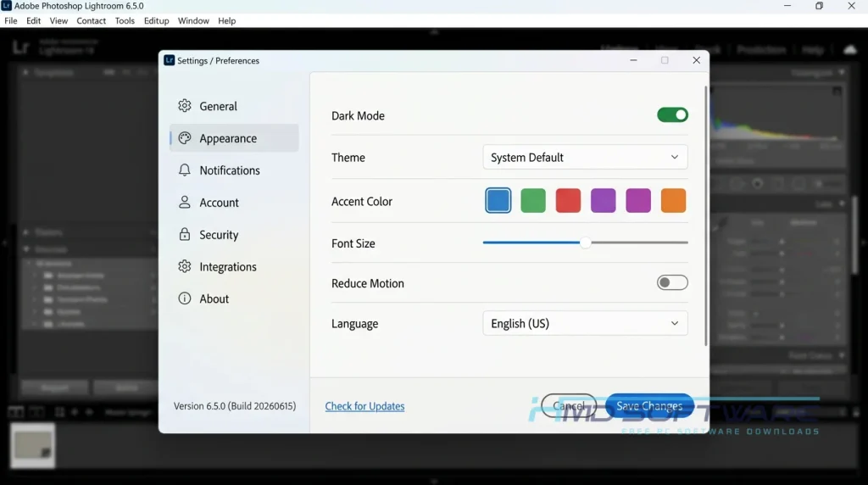Click Save Changes button
Image resolution: width=868 pixels, height=485 pixels.
pos(649,406)
